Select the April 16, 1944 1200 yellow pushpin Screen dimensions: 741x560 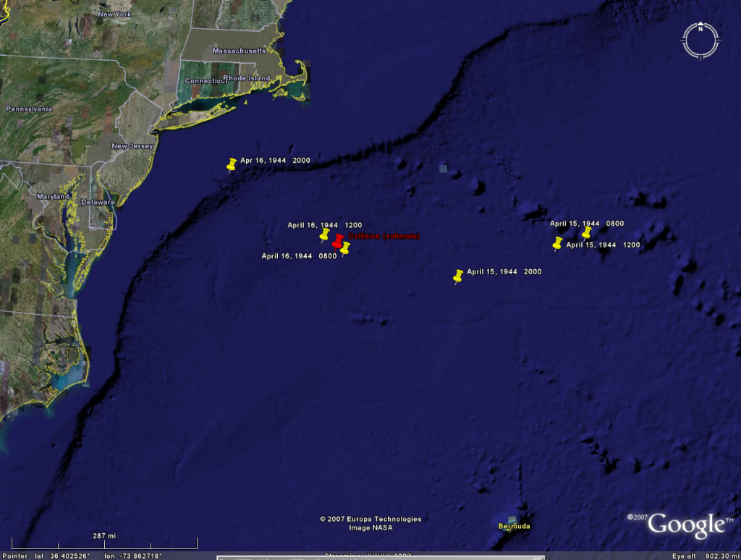(x=325, y=235)
